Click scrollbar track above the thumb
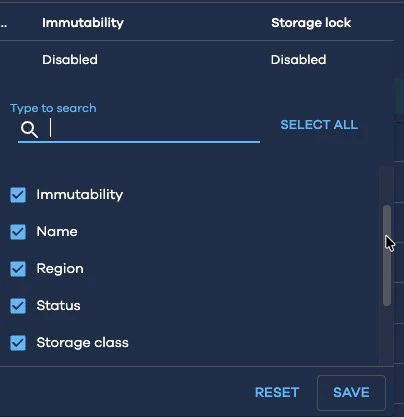The width and height of the screenshot is (404, 417). (387, 186)
